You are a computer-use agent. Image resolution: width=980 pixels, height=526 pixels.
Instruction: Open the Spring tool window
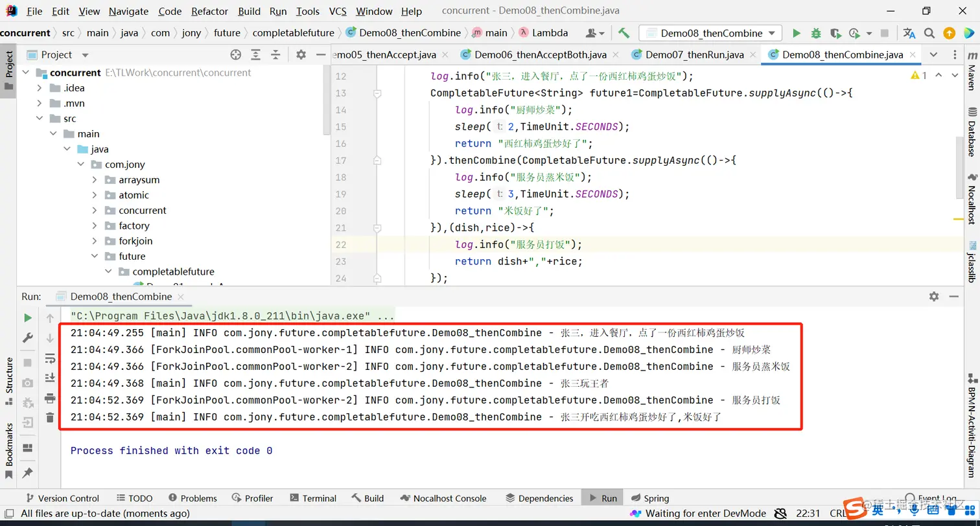tap(649, 498)
